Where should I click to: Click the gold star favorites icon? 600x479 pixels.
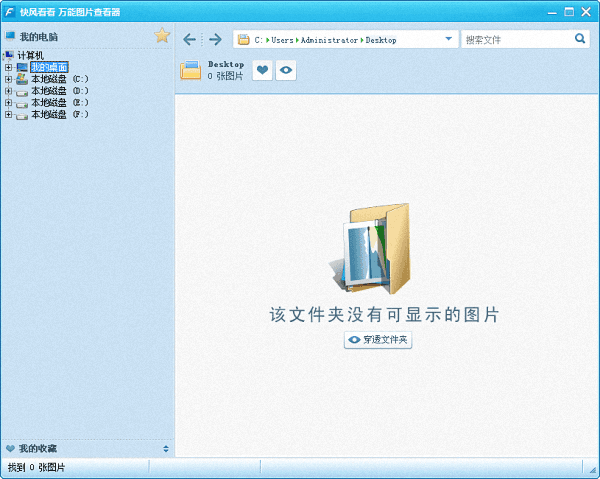pos(162,36)
